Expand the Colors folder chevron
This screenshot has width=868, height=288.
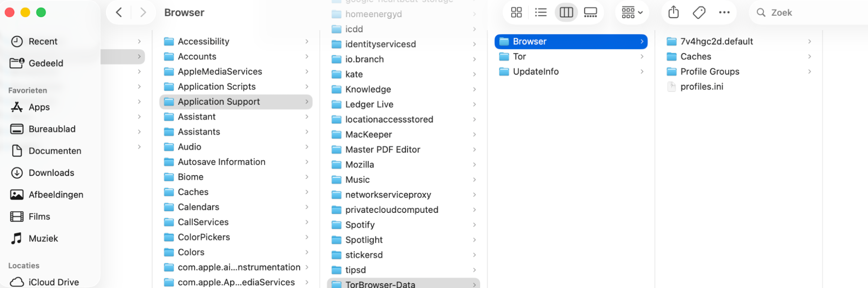pyautogui.click(x=307, y=252)
